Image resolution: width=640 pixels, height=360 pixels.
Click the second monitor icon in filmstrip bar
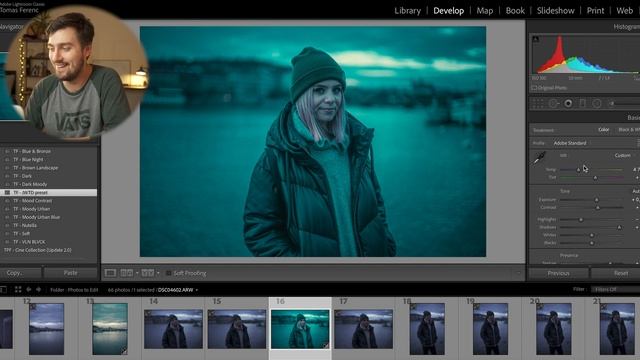[3, 289]
